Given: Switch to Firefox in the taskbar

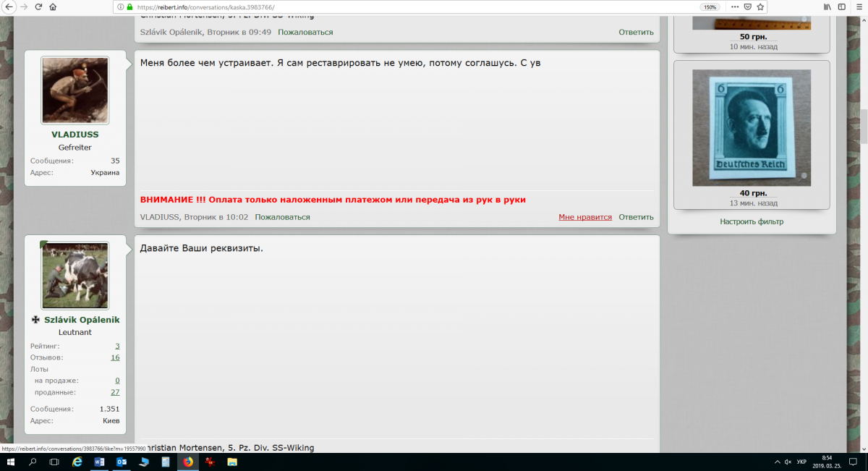Looking at the screenshot, I should point(188,462).
